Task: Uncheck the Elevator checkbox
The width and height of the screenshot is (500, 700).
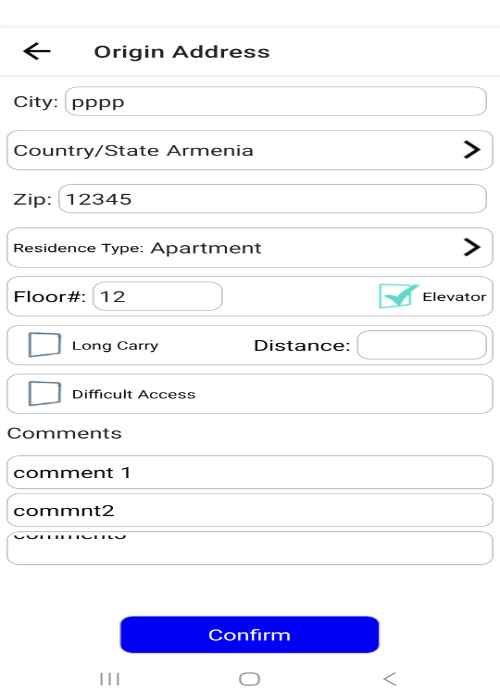Action: tap(397, 296)
